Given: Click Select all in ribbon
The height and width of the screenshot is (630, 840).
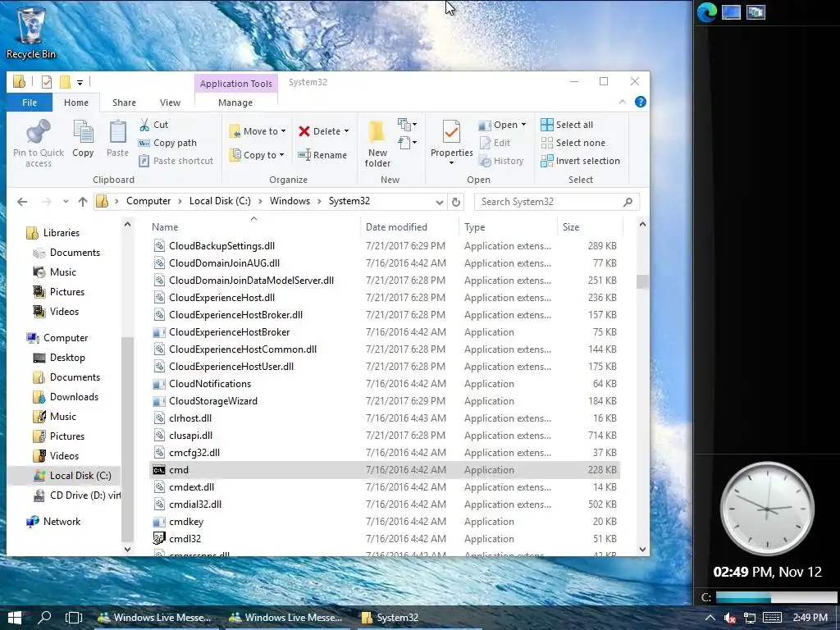Looking at the screenshot, I should [567, 125].
